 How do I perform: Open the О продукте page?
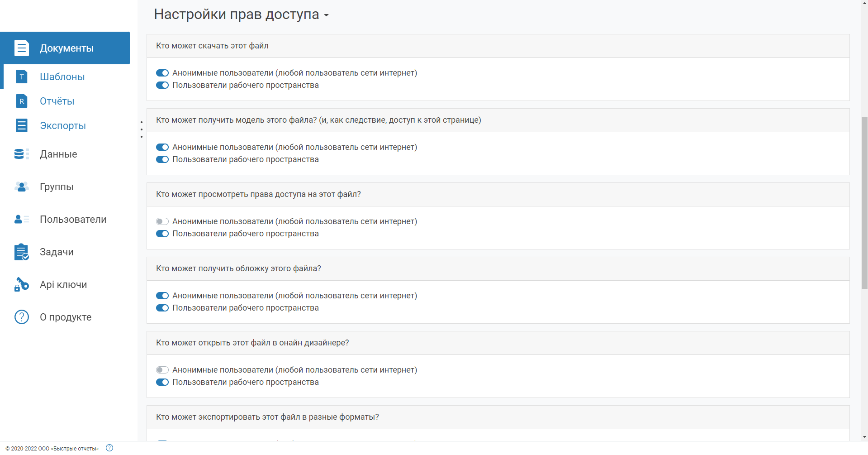(x=66, y=317)
